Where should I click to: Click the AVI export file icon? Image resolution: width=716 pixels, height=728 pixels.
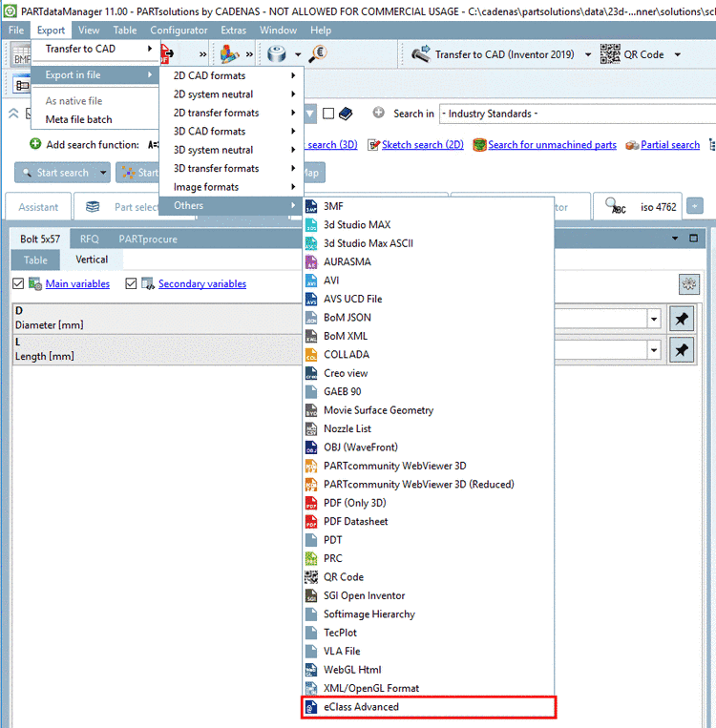311,281
